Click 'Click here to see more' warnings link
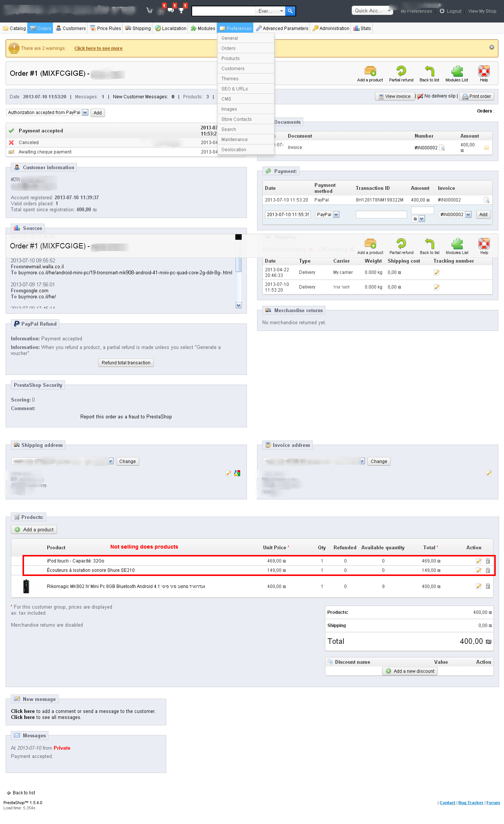The width and height of the screenshot is (504, 824). [x=98, y=48]
